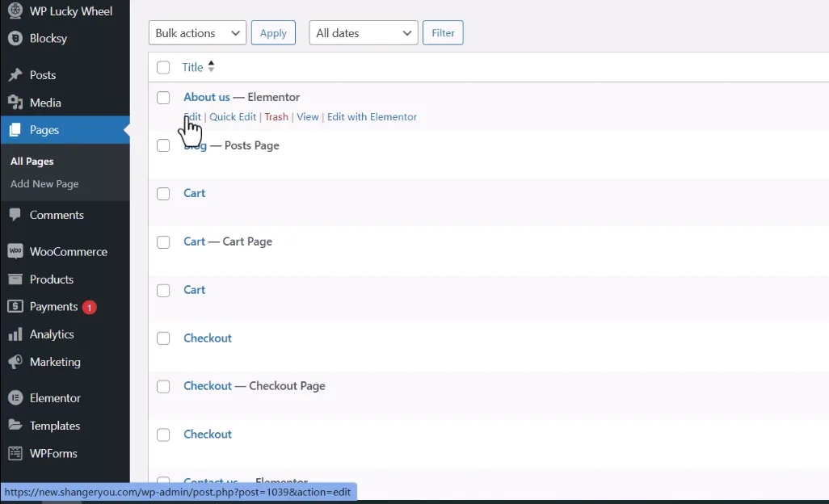Image resolution: width=829 pixels, height=504 pixels.
Task: Click the Pages icon in sidebar
Action: pyautogui.click(x=15, y=130)
